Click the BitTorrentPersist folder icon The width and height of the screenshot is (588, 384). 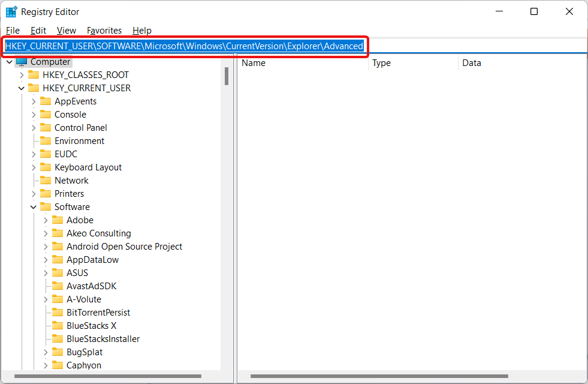click(x=58, y=313)
